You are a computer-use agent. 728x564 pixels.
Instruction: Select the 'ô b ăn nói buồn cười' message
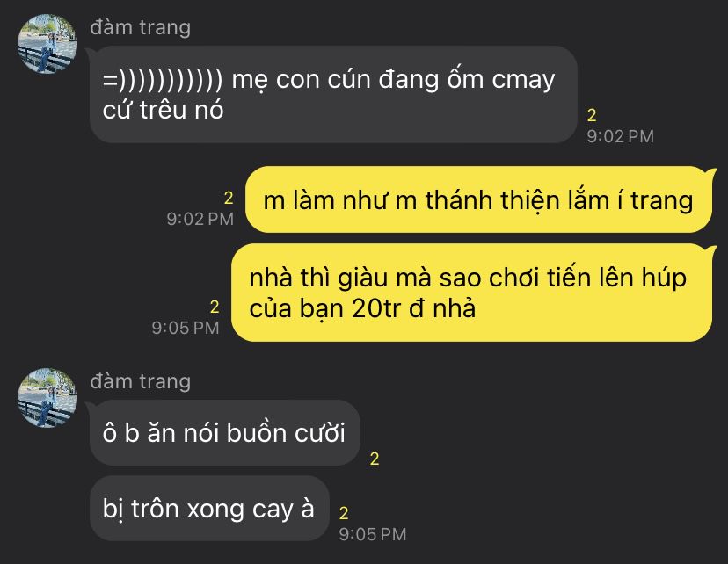[225, 433]
